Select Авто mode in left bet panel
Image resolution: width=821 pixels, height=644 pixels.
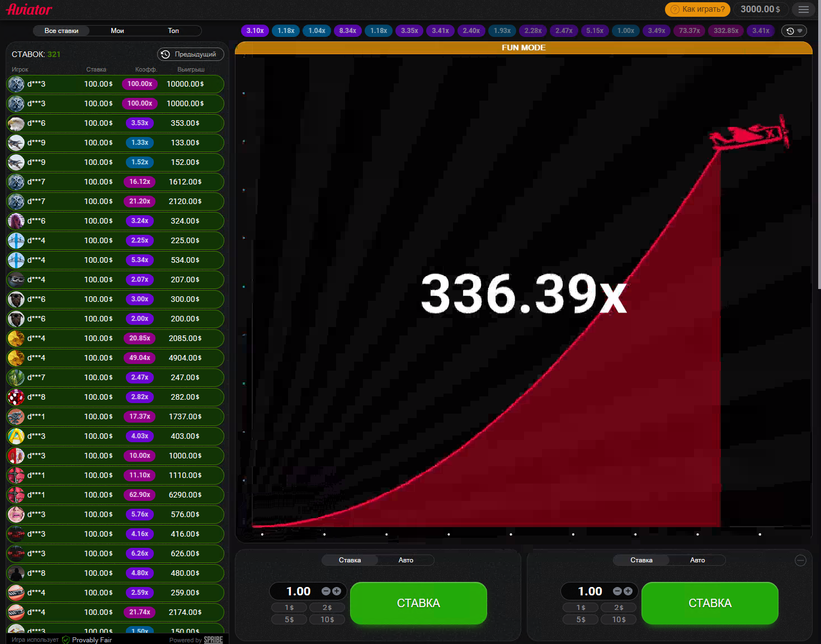406,560
